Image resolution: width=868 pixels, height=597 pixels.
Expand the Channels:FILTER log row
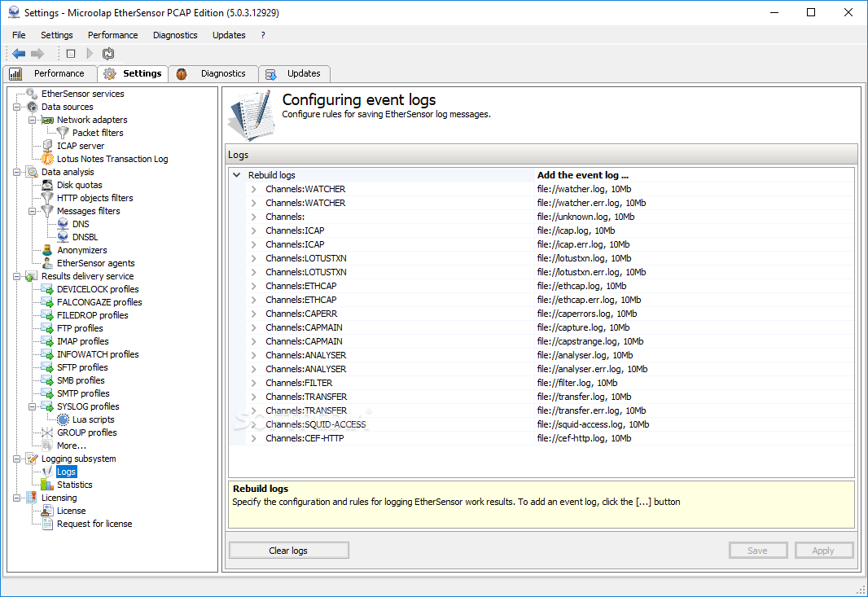253,383
